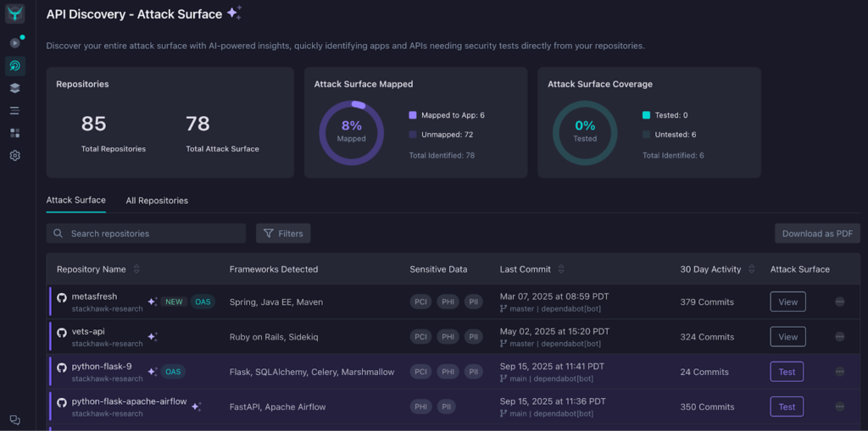Select the API Discovery radar sidebar icon
Viewport: 868px width, 431px height.
(x=15, y=66)
